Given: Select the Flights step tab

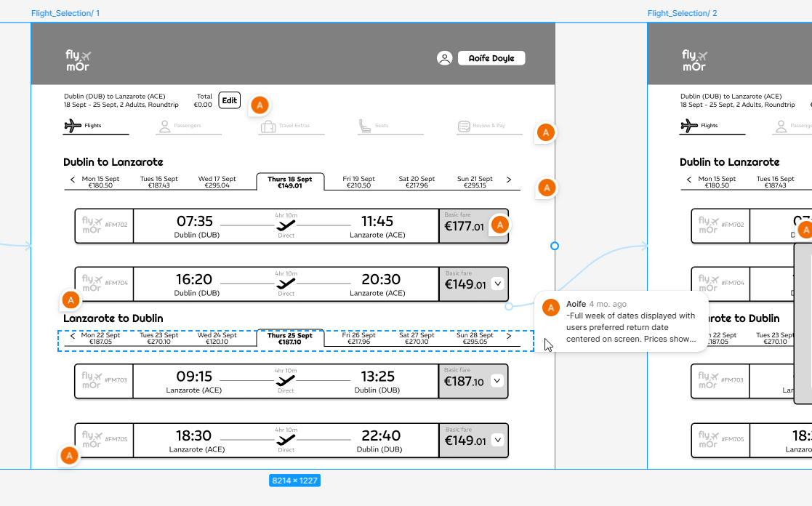Looking at the screenshot, I should pyautogui.click(x=96, y=126).
